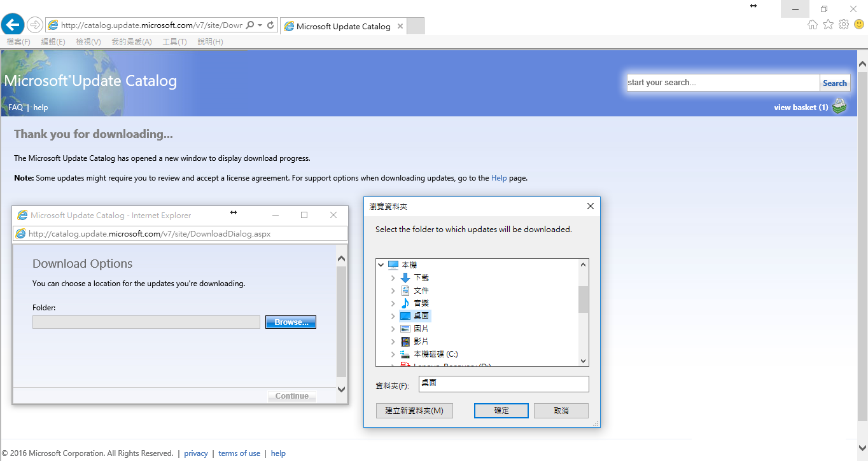This screenshot has width=868, height=461.
Task: Open the address bar autocomplete dropdown arrow
Action: tap(260, 25)
